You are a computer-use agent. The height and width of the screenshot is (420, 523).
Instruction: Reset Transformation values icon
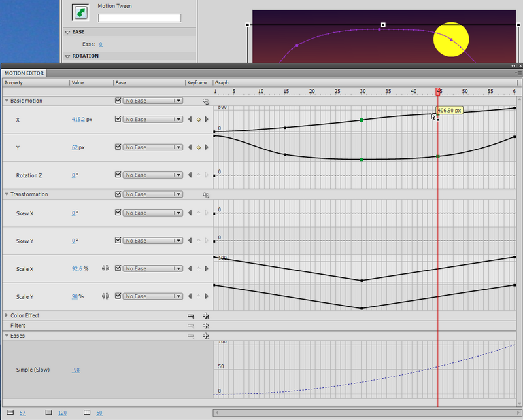click(205, 195)
